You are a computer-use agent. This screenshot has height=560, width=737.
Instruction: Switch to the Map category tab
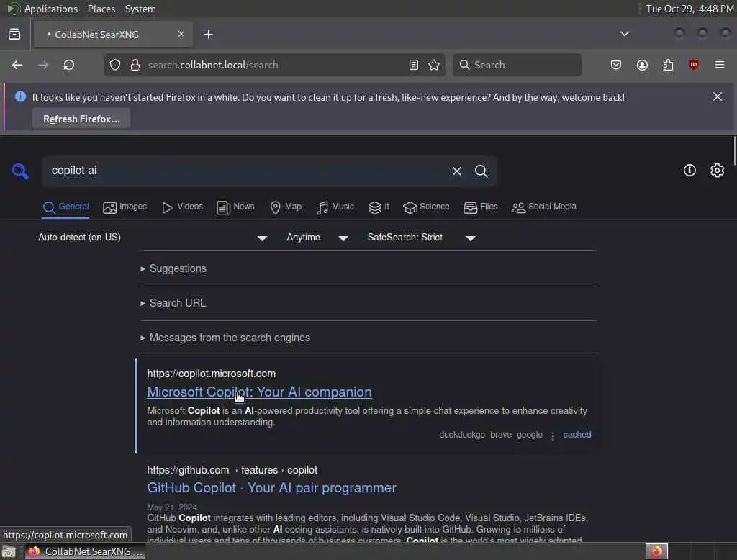286,207
